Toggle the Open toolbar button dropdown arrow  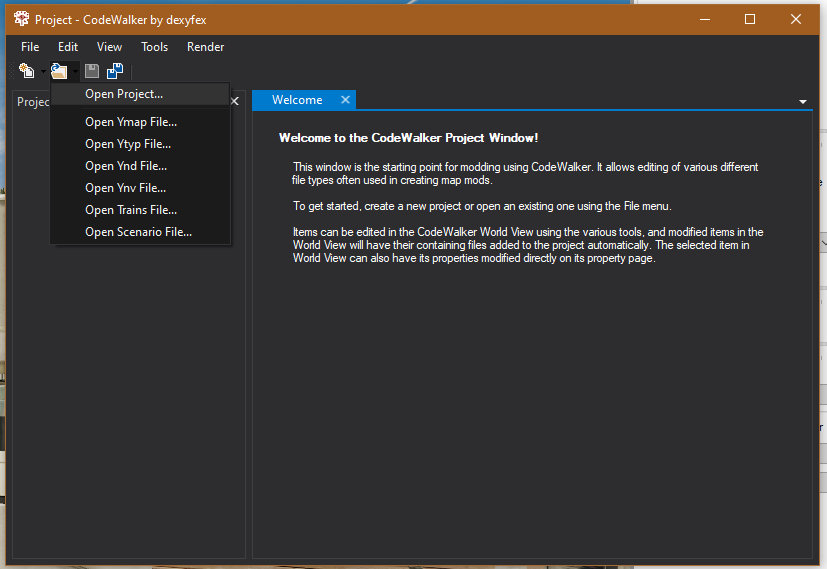tap(75, 71)
